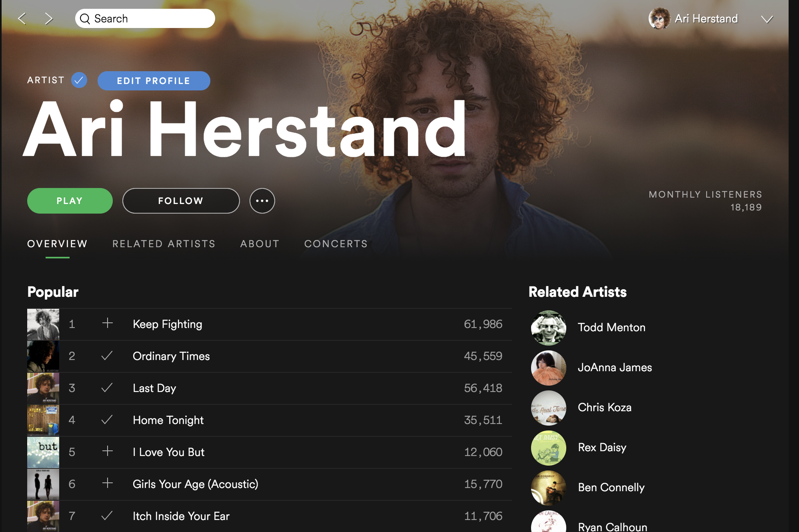Image resolution: width=799 pixels, height=532 pixels.
Task: Toggle saved state for Ordinary Times
Action: click(107, 356)
